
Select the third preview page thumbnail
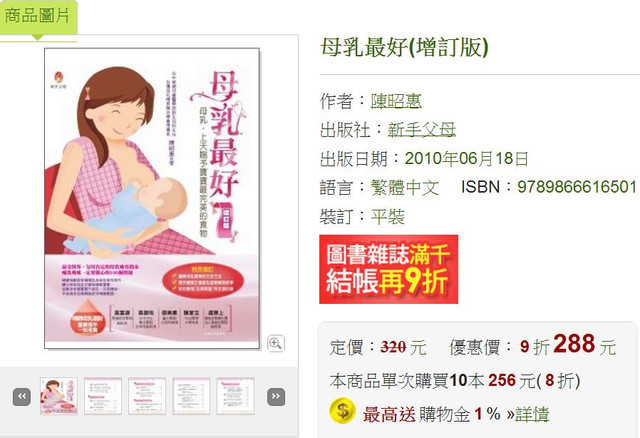pos(147,396)
